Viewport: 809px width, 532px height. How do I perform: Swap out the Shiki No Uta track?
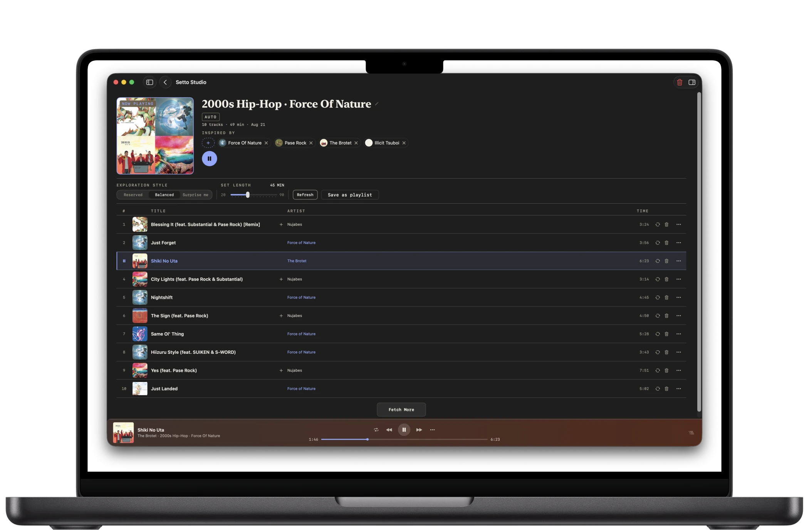658,261
